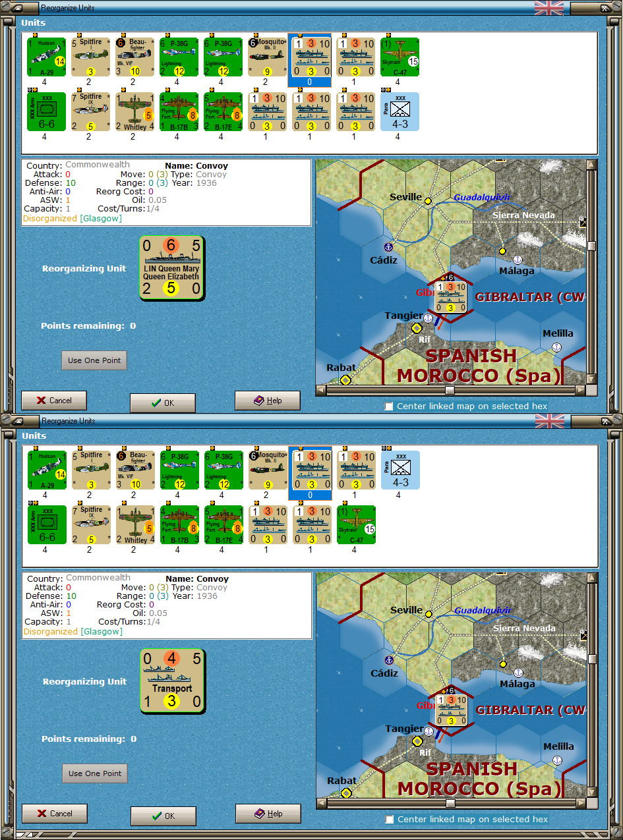Select XXX Arm 6-6 unit, lower window
The width and height of the screenshot is (623, 840).
(47, 524)
